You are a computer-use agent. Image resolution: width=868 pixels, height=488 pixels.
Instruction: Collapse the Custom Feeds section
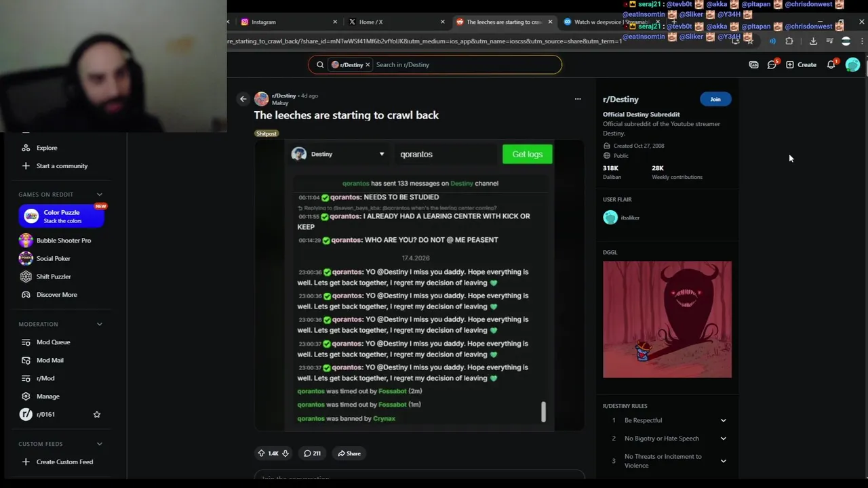(x=99, y=444)
